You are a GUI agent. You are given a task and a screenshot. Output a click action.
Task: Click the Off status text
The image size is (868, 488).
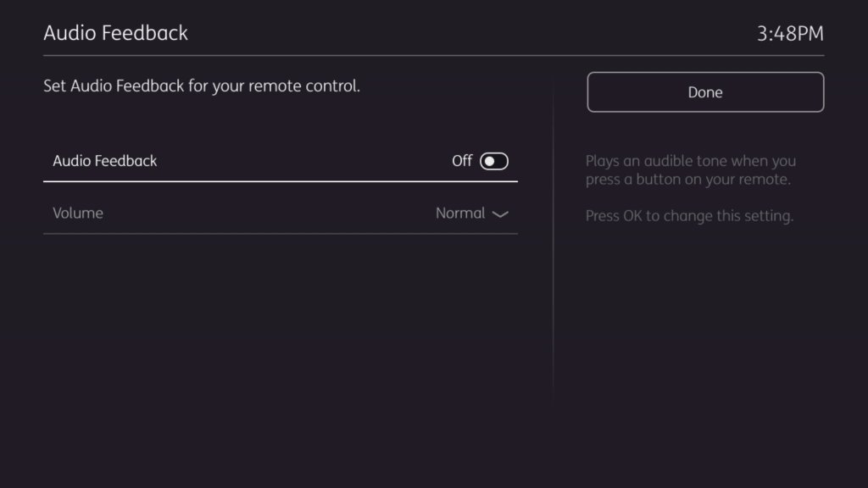462,161
